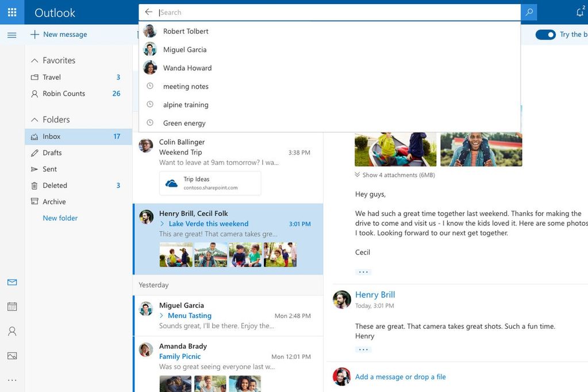This screenshot has width=588, height=392.
Task: Open the People icon in sidebar
Action: point(12,332)
